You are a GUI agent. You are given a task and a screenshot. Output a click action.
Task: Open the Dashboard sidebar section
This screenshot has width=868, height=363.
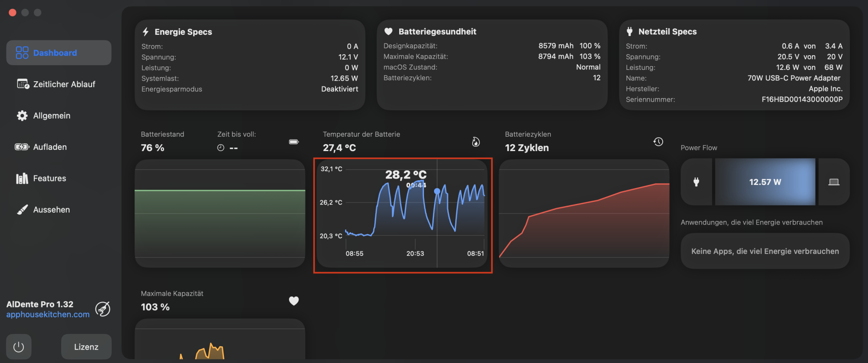59,53
